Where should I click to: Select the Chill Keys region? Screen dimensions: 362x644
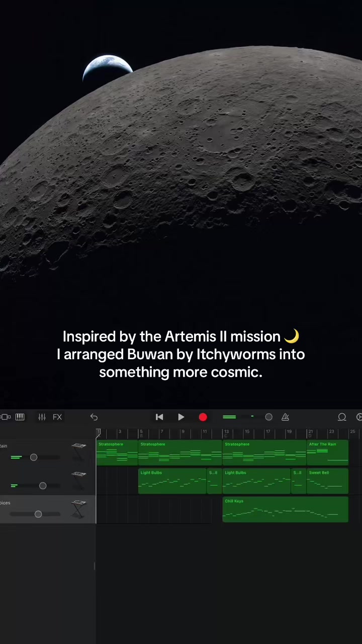tap(285, 509)
